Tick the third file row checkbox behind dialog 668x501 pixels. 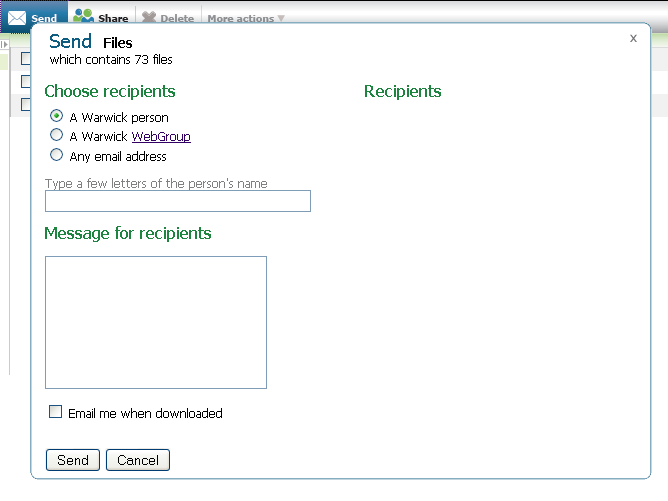tap(26, 104)
